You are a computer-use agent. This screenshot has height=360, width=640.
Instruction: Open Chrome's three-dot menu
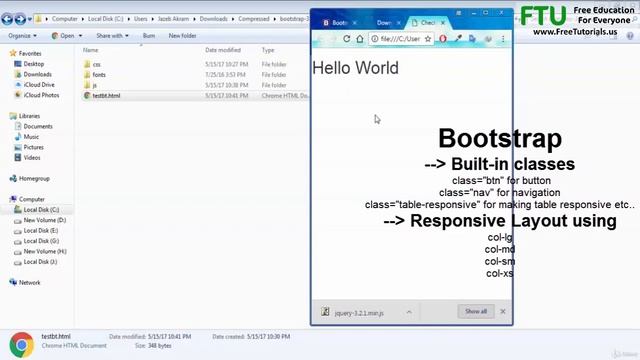503,39
